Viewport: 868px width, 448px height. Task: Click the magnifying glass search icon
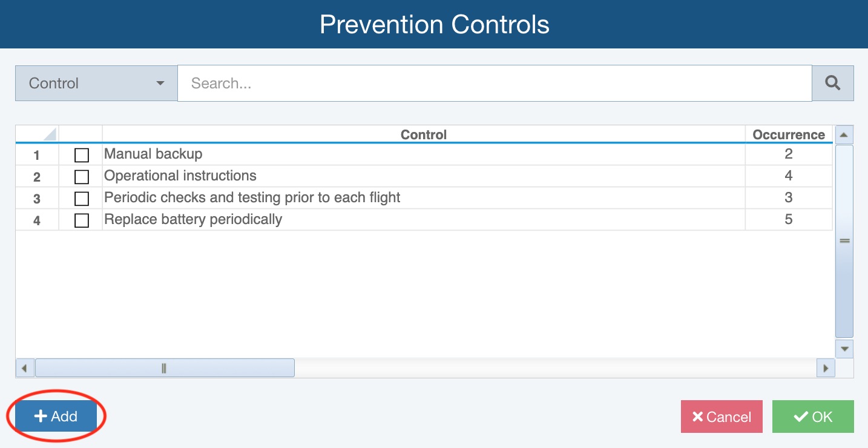[832, 84]
